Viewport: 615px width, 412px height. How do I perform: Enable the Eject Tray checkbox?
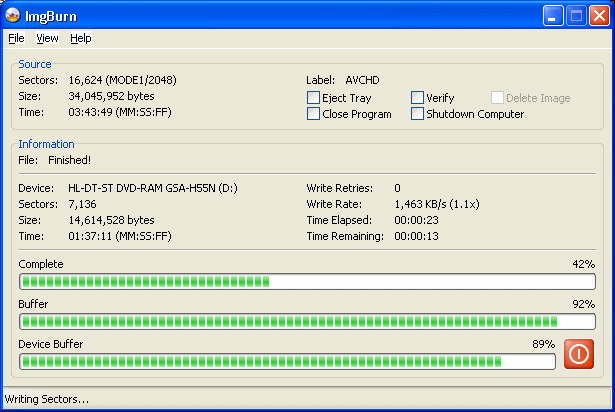coord(313,97)
